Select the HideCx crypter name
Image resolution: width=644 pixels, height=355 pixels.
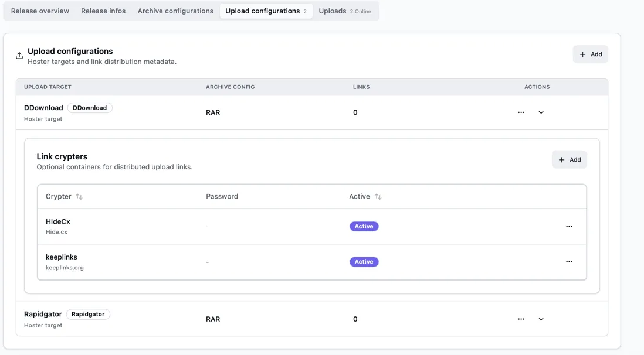(58, 221)
